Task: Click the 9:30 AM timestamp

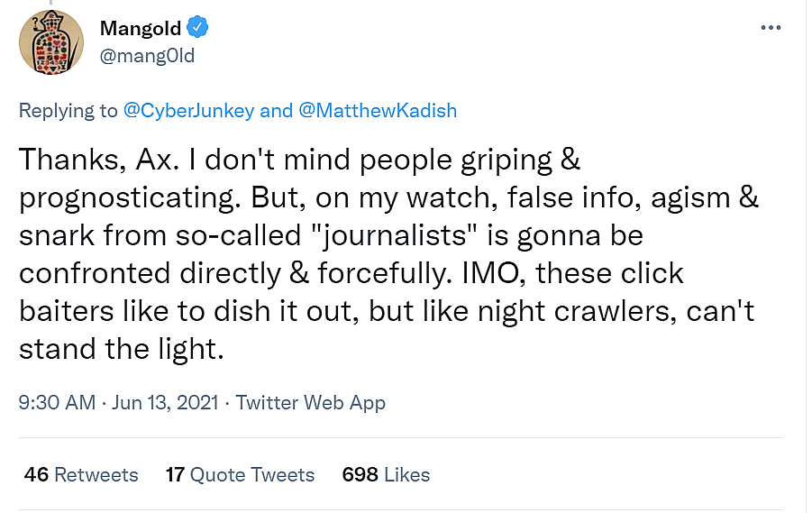Action: (x=57, y=403)
